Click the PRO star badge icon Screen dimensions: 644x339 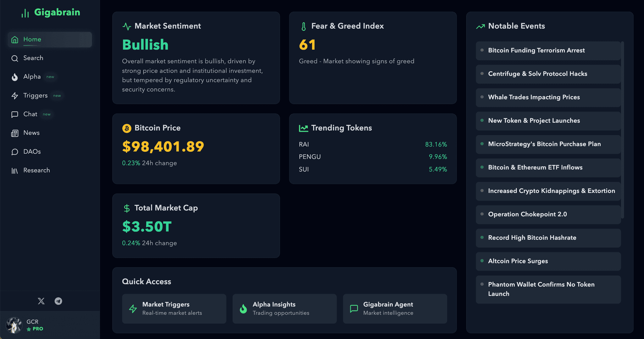pos(29,329)
